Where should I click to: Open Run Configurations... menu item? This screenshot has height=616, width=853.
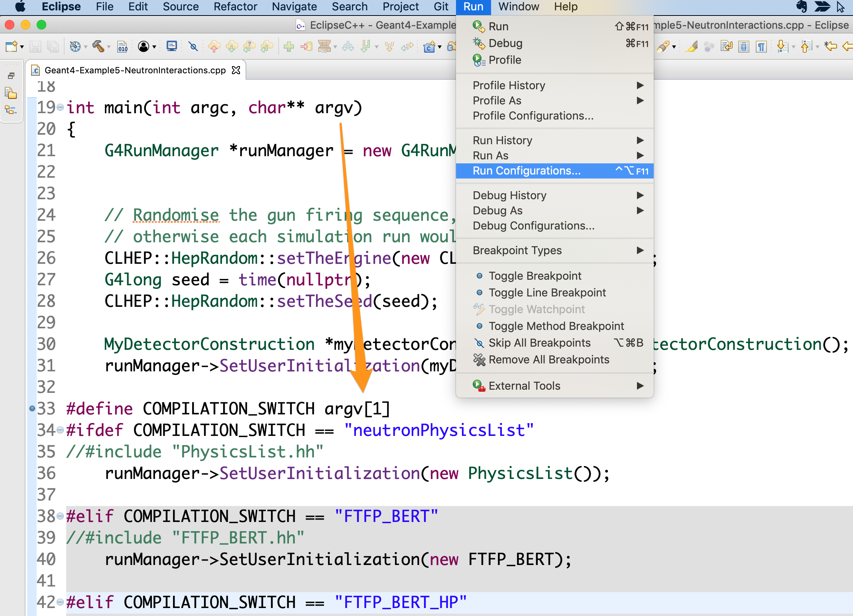coord(526,171)
